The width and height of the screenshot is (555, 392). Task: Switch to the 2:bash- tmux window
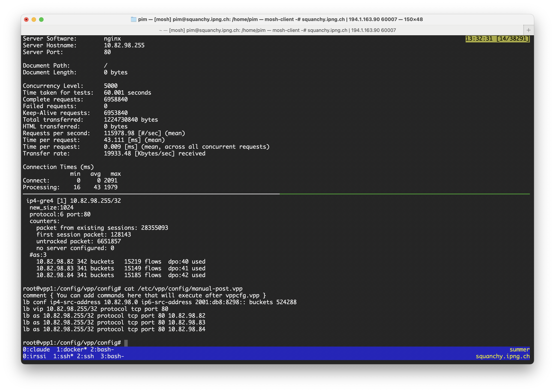pos(102,349)
